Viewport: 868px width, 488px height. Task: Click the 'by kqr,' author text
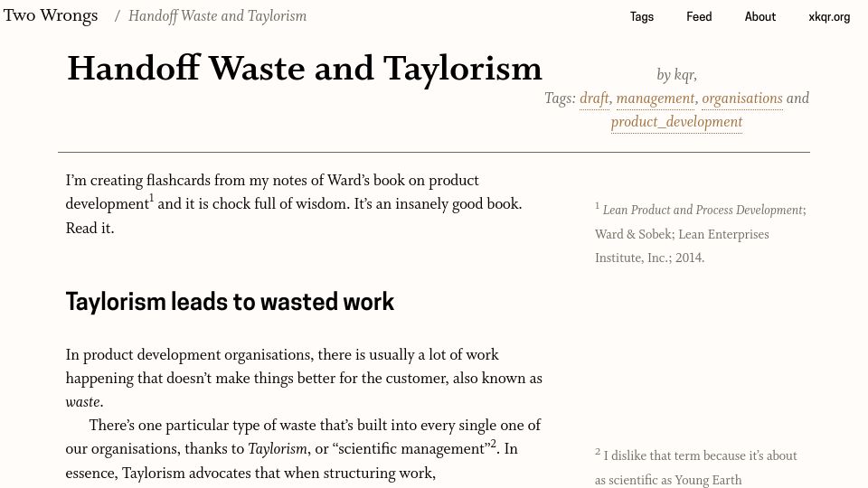click(x=676, y=75)
